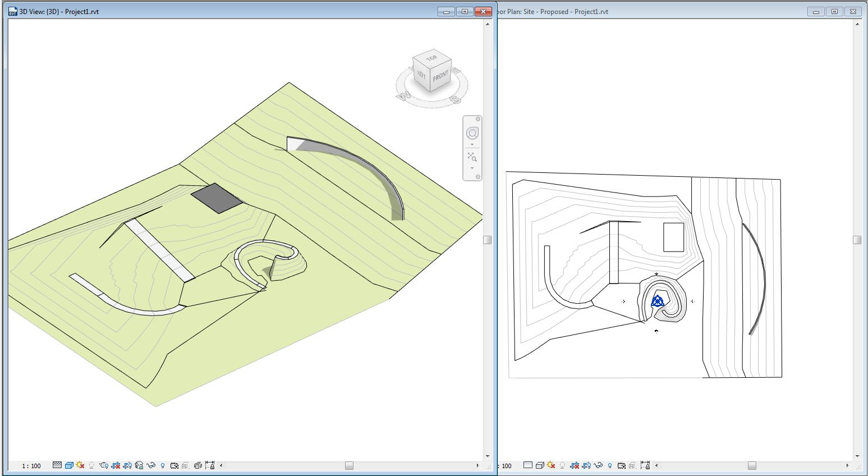The height and width of the screenshot is (476, 868).
Task: Select the Visual Style cube icon
Action: coord(68,465)
